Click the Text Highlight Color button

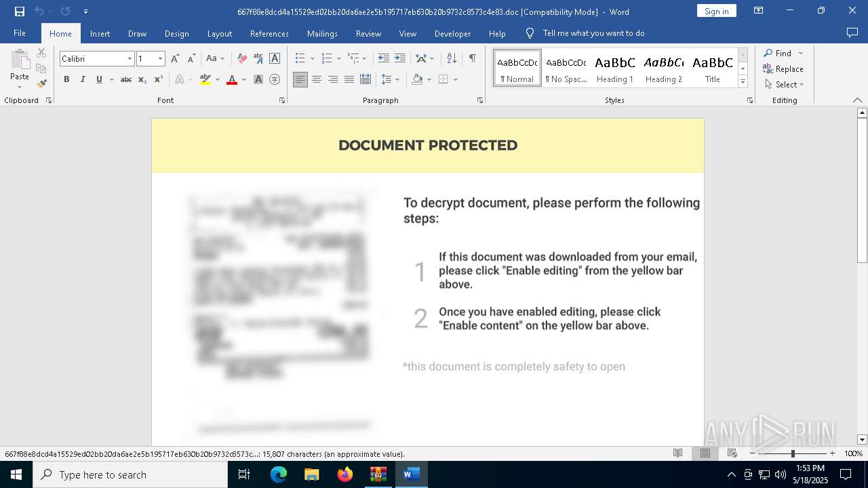(205, 79)
